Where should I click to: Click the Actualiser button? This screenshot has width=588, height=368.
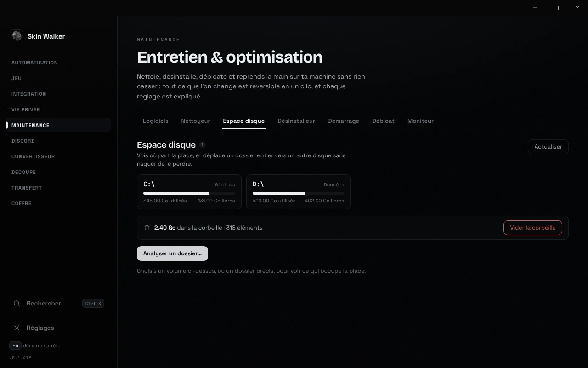point(548,147)
